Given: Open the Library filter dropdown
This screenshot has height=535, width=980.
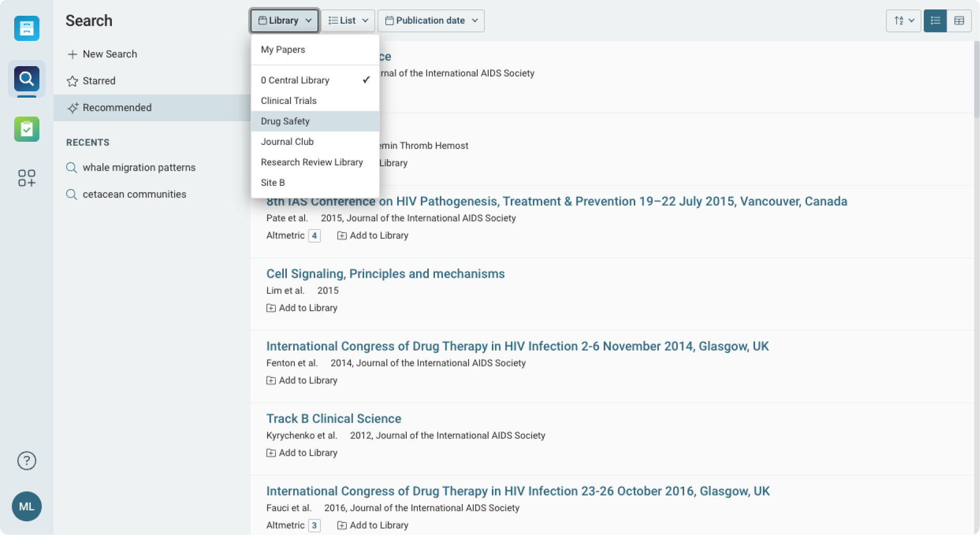Looking at the screenshot, I should click(284, 20).
